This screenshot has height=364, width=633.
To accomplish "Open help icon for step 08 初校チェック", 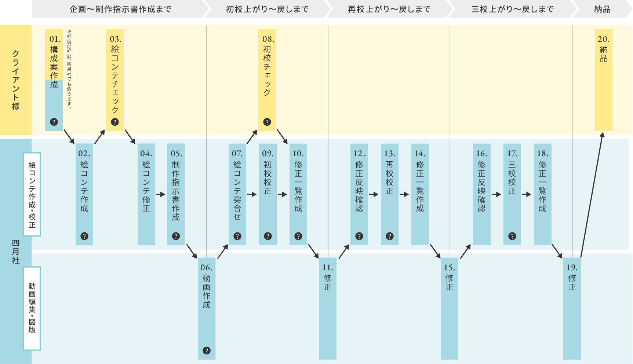I will [267, 122].
